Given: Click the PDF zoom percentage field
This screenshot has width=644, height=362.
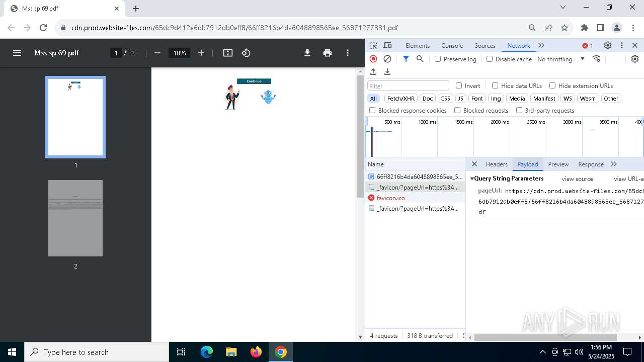Looking at the screenshot, I should pos(180,53).
